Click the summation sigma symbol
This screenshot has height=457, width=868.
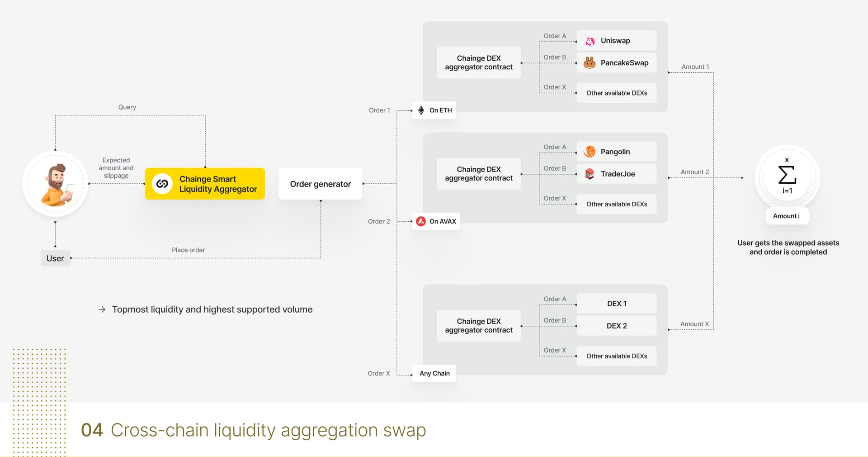787,175
